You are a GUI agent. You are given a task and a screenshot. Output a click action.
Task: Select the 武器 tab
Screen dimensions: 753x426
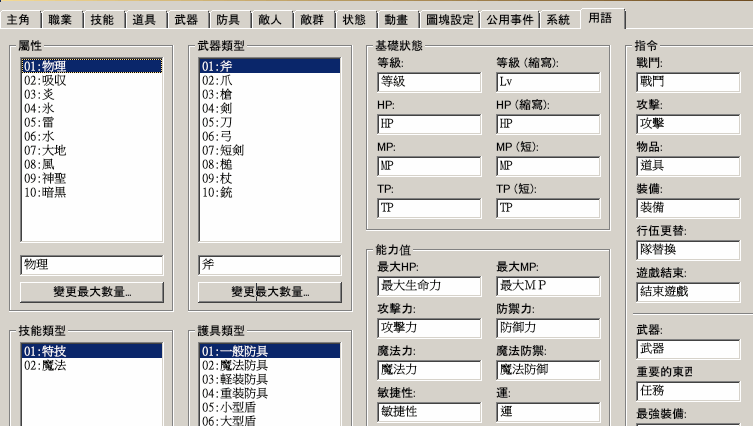tap(186, 20)
